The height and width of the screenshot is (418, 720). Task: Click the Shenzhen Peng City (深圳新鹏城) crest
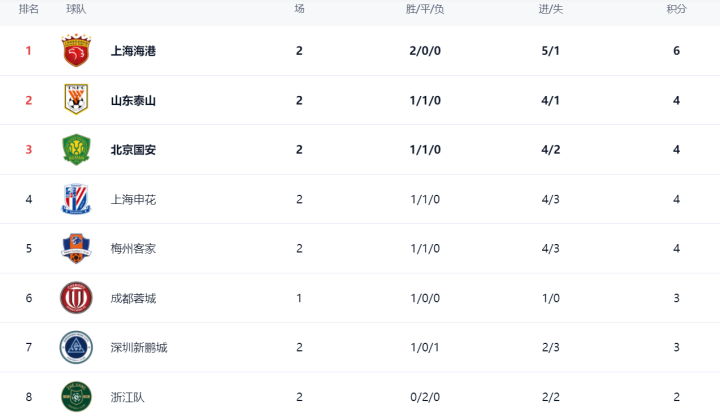(x=76, y=347)
